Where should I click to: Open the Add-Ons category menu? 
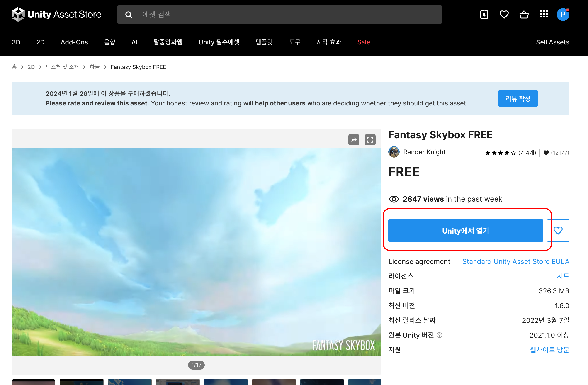(74, 42)
